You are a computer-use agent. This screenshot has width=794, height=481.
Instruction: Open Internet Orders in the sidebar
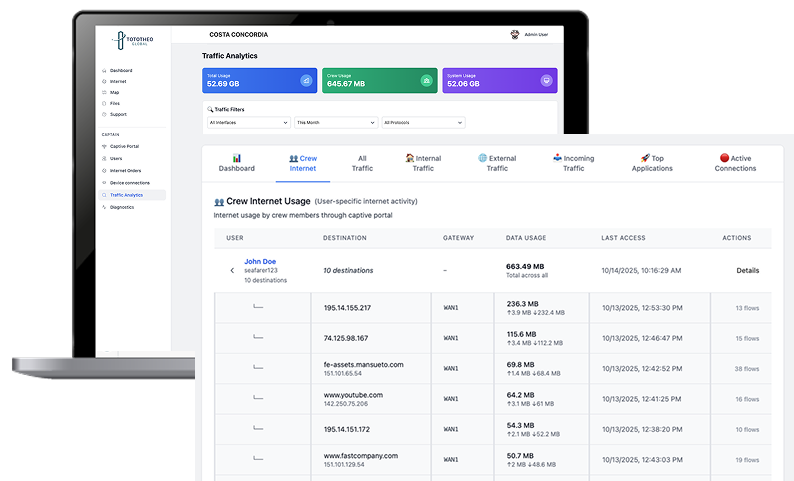(125, 171)
